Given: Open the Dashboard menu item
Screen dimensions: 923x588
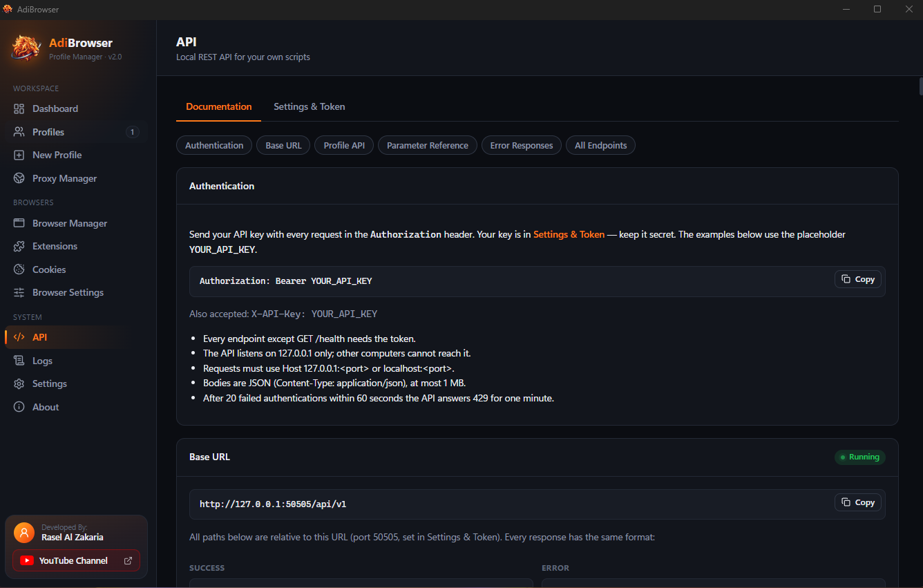Looking at the screenshot, I should (x=76, y=108).
